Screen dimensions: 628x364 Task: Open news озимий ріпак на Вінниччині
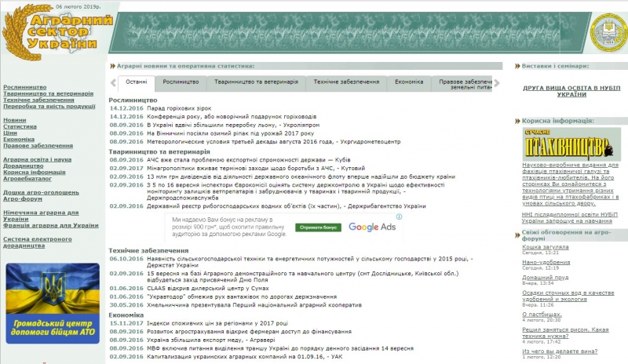click(x=230, y=133)
